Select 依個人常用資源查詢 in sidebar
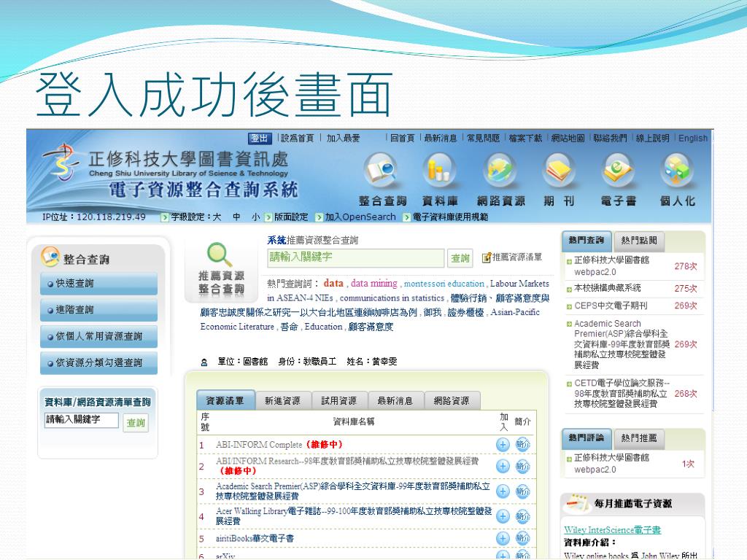Screen dimensions: 747x560 click(x=98, y=337)
